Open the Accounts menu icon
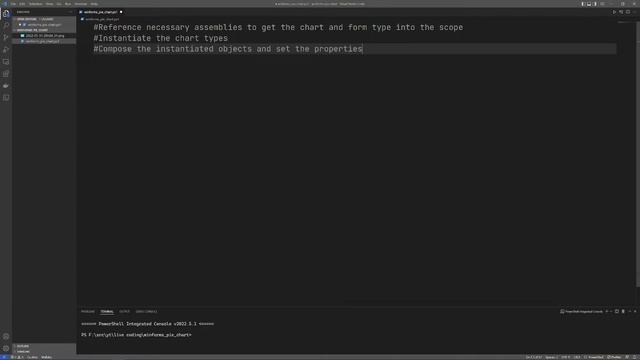The height and width of the screenshot is (360, 640). pos(6,336)
